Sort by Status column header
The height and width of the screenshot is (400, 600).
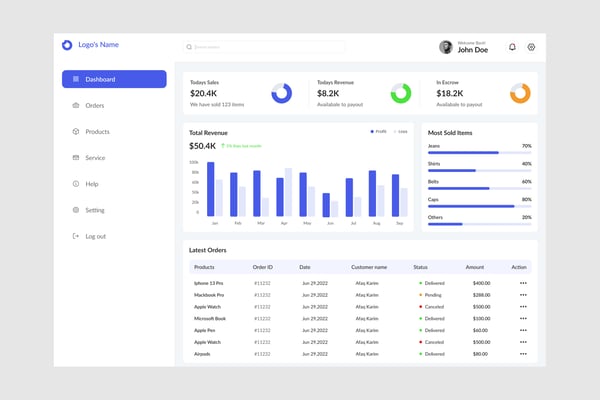420,267
